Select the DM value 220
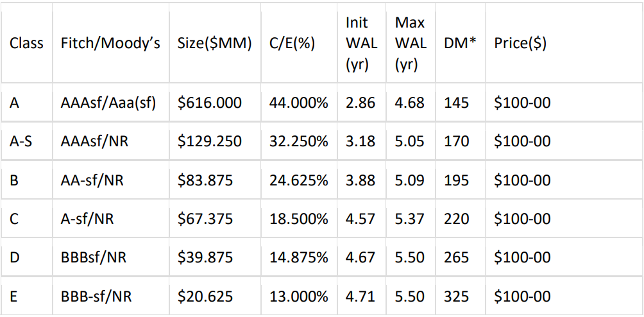Viewport: 644px width, 317px height. [x=456, y=219]
